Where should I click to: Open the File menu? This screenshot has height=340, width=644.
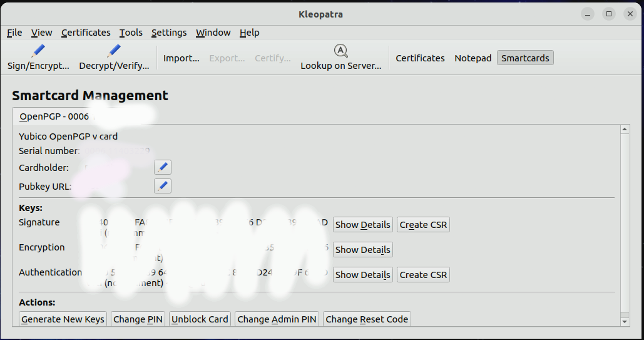(x=14, y=33)
